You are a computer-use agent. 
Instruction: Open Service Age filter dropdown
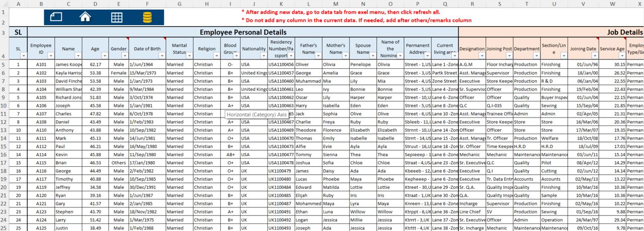(x=622, y=56)
